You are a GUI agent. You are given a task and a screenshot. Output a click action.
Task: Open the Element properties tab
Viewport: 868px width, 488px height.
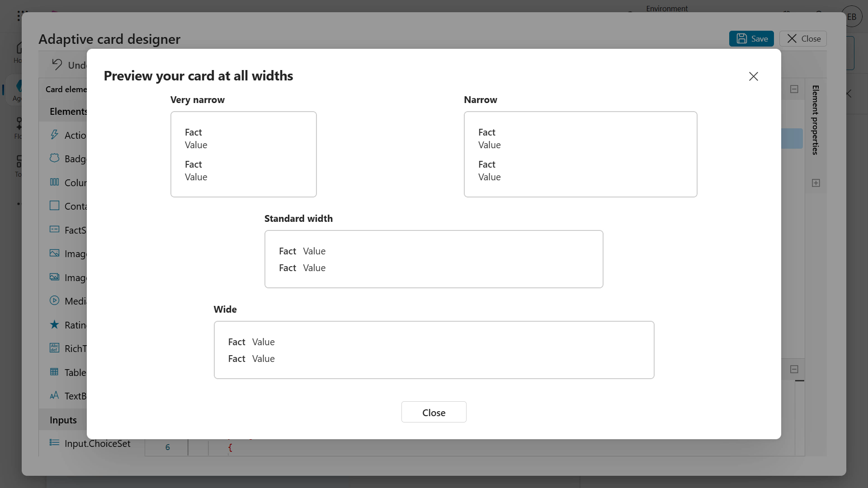pyautogui.click(x=815, y=120)
